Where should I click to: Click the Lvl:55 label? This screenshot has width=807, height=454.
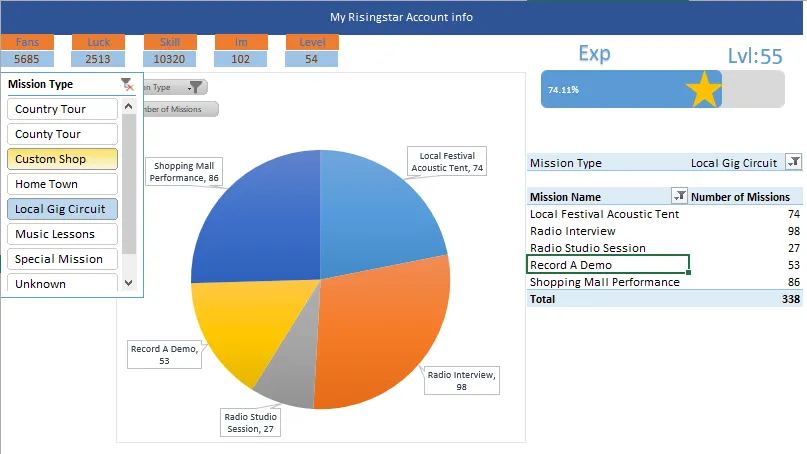755,56
